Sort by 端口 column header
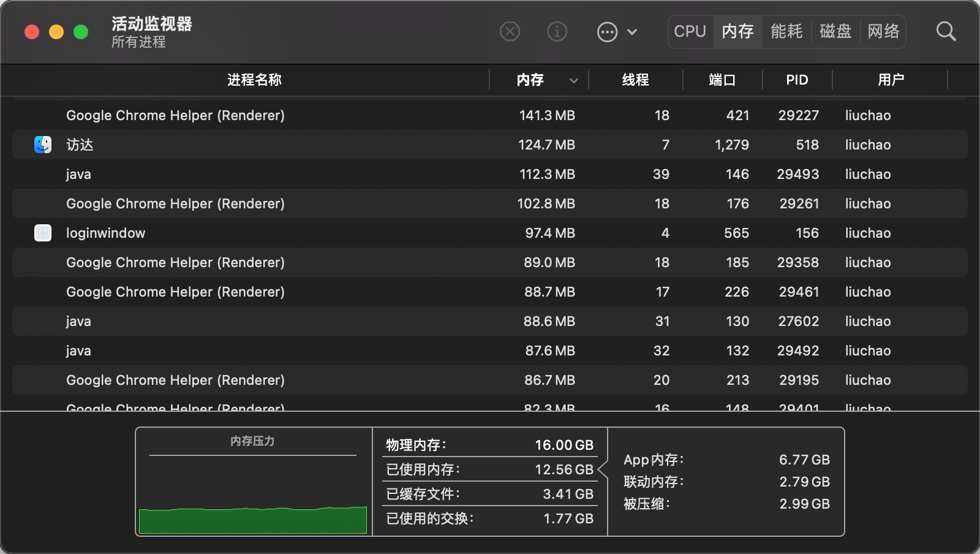980x554 pixels. click(x=723, y=80)
